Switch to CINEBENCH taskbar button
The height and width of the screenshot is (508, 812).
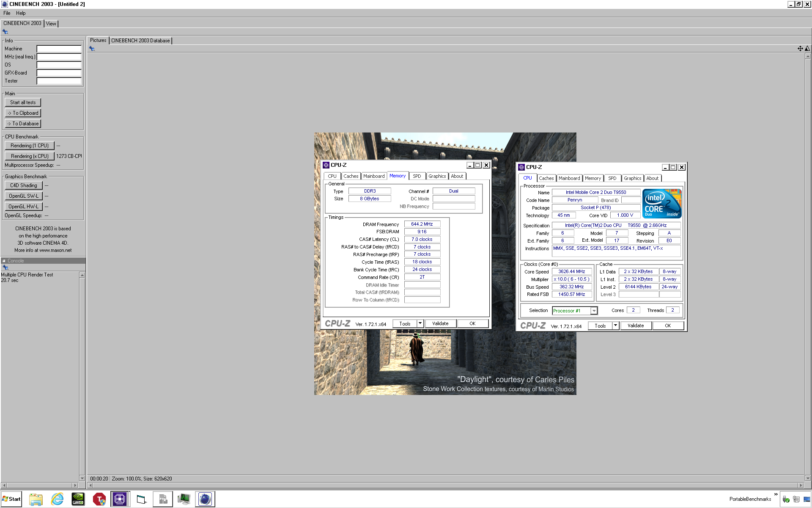point(205,499)
